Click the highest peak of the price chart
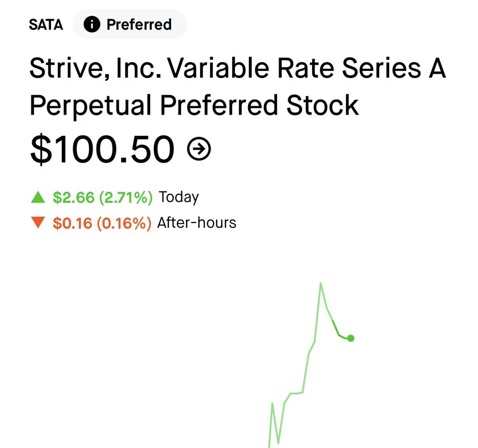This screenshot has width=478, height=448. click(321, 284)
